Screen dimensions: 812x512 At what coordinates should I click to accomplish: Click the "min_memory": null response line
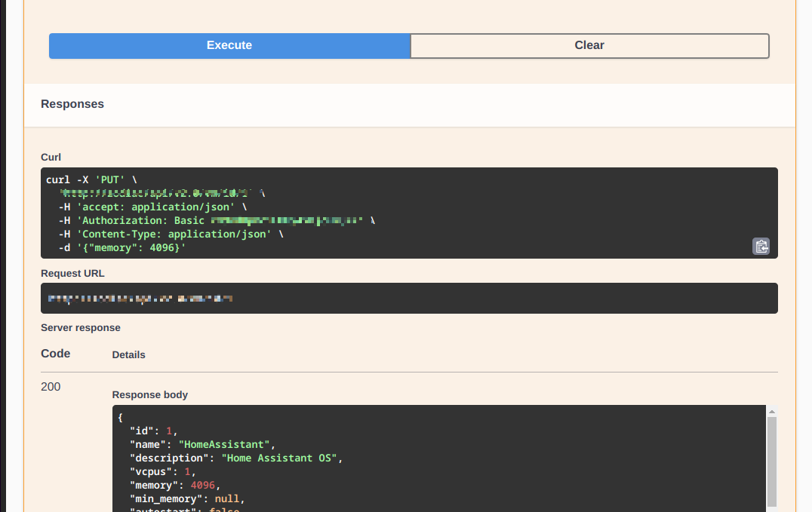187,498
